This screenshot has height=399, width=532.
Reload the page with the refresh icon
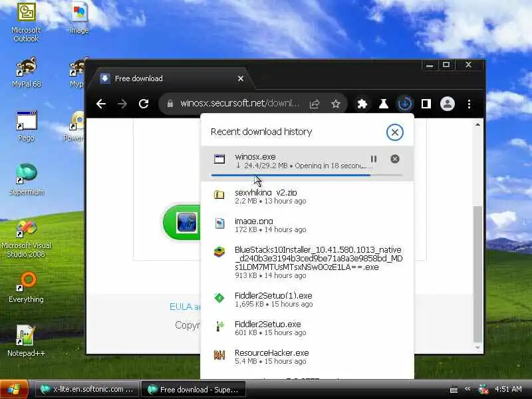tap(144, 104)
